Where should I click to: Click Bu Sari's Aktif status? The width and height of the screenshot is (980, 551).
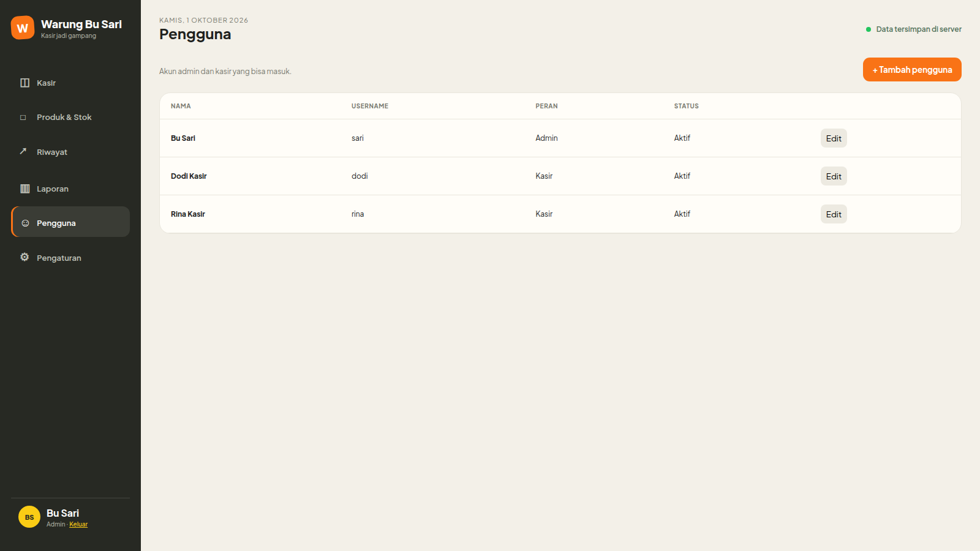click(682, 138)
